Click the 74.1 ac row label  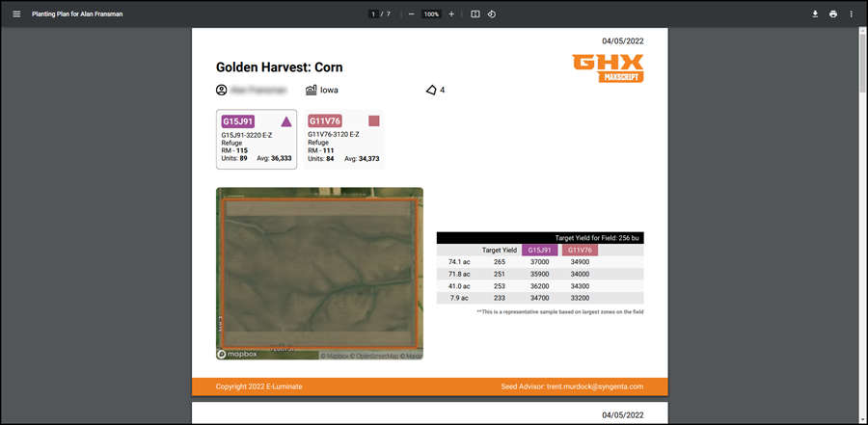click(x=459, y=262)
